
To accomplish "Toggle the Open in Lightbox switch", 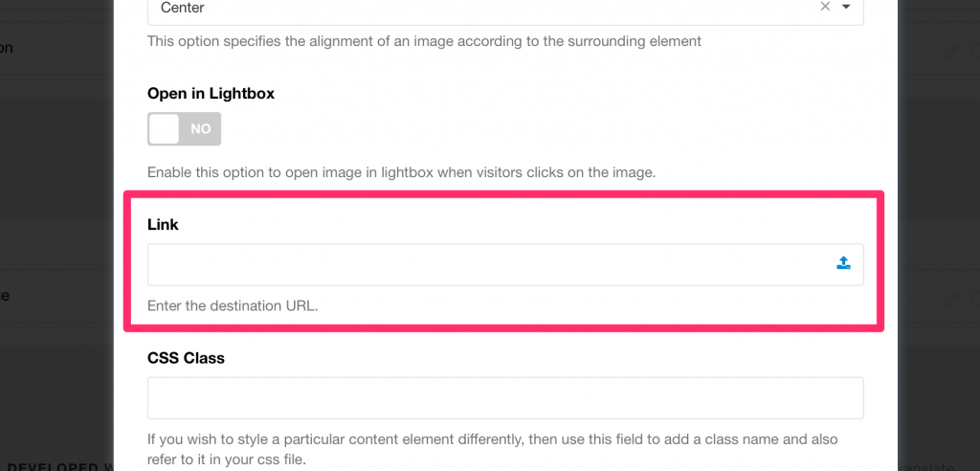I will [184, 128].
